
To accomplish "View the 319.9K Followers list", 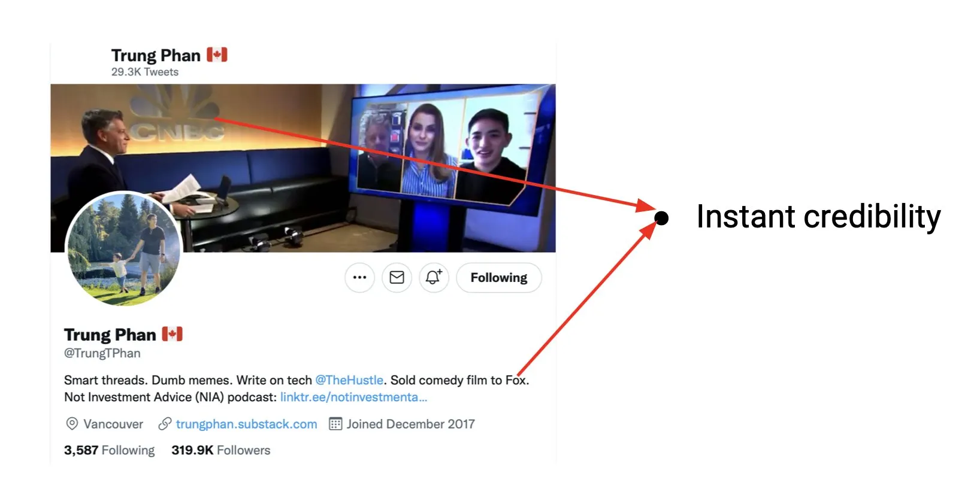I will tap(220, 450).
